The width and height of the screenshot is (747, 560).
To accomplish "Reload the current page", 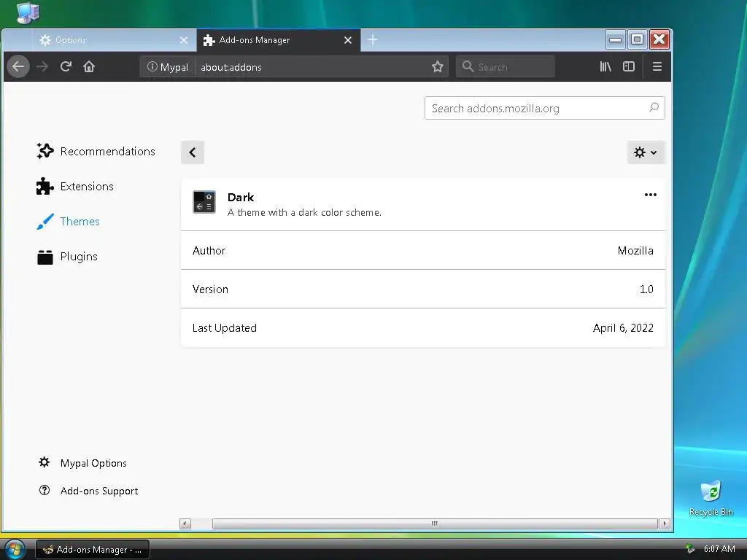I will [x=66, y=66].
